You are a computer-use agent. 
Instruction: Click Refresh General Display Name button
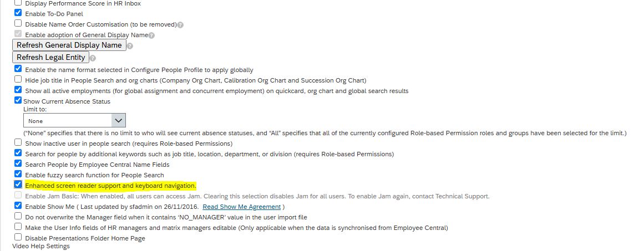coord(69,45)
